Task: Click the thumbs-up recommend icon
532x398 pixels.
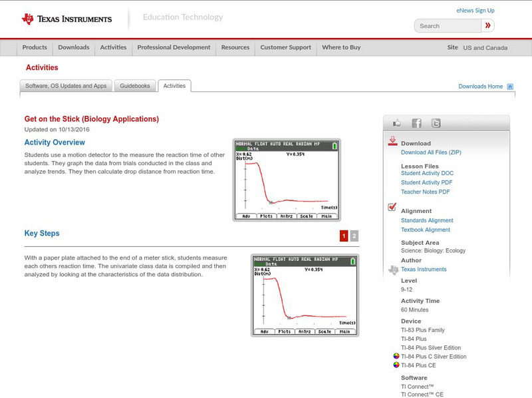Action: click(x=397, y=122)
